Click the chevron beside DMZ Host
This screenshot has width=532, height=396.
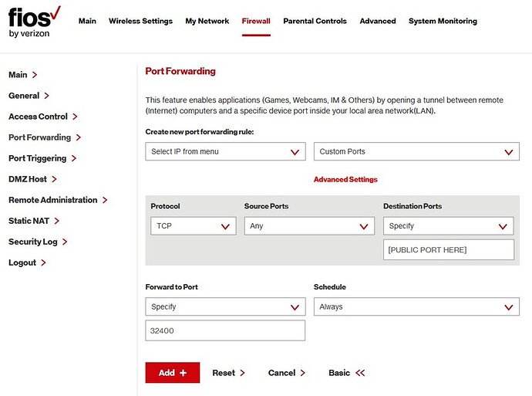(54, 179)
